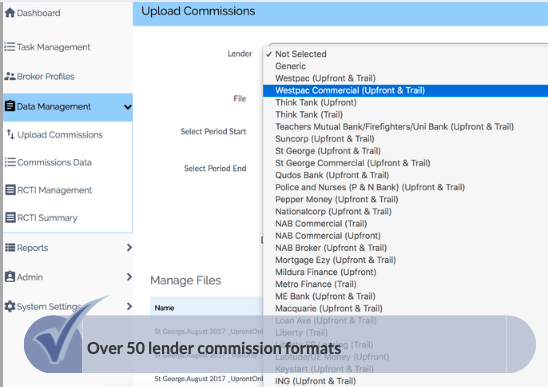548x387 pixels.
Task: Click the Broker Profiles people icon
Action: pyautogui.click(x=10, y=76)
